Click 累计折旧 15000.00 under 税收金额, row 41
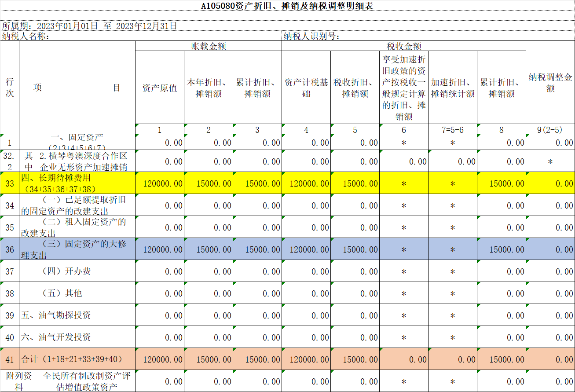This screenshot has height=392, width=575. coord(502,359)
